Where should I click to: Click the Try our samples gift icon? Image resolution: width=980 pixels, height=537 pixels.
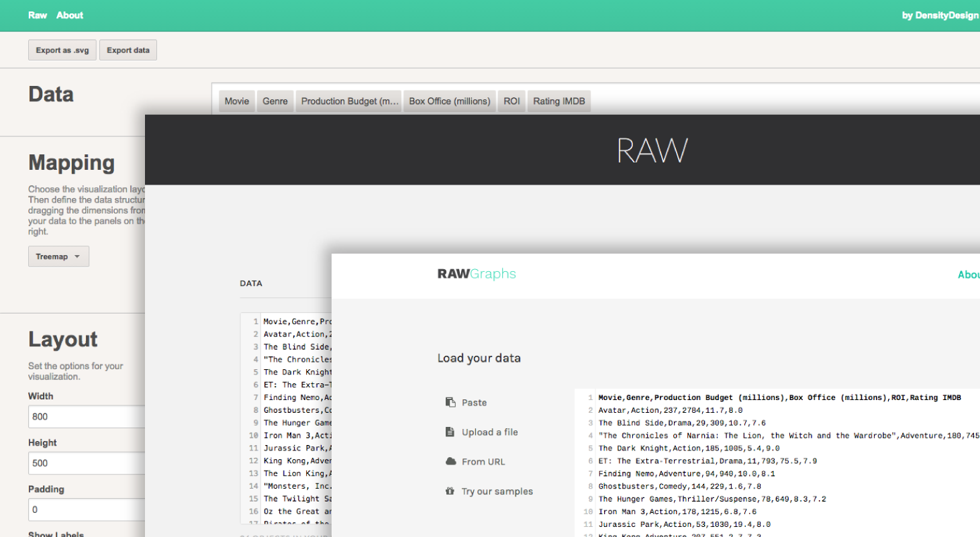pyautogui.click(x=450, y=491)
